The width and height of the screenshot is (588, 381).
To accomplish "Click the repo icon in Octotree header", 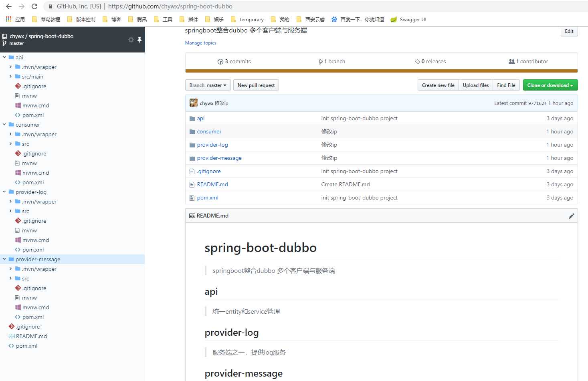I will 4,36.
